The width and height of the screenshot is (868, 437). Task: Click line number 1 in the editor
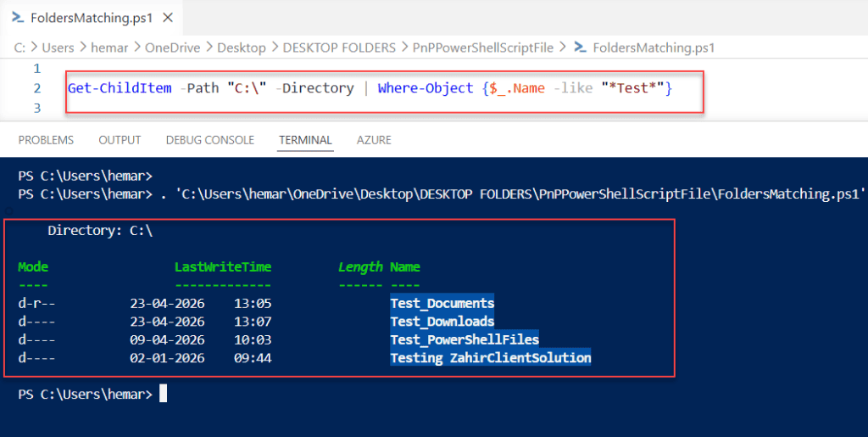click(x=37, y=69)
